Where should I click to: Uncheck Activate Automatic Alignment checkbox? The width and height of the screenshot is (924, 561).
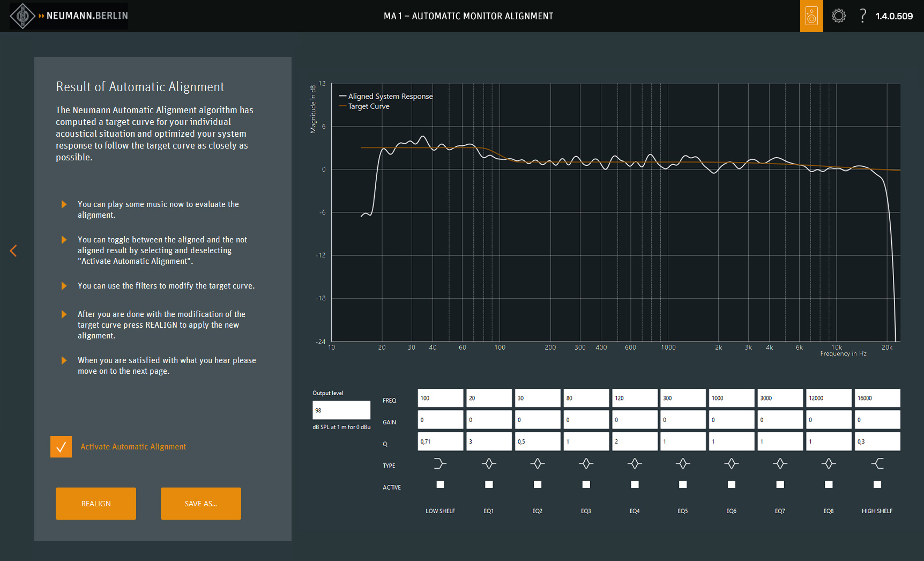(x=61, y=447)
